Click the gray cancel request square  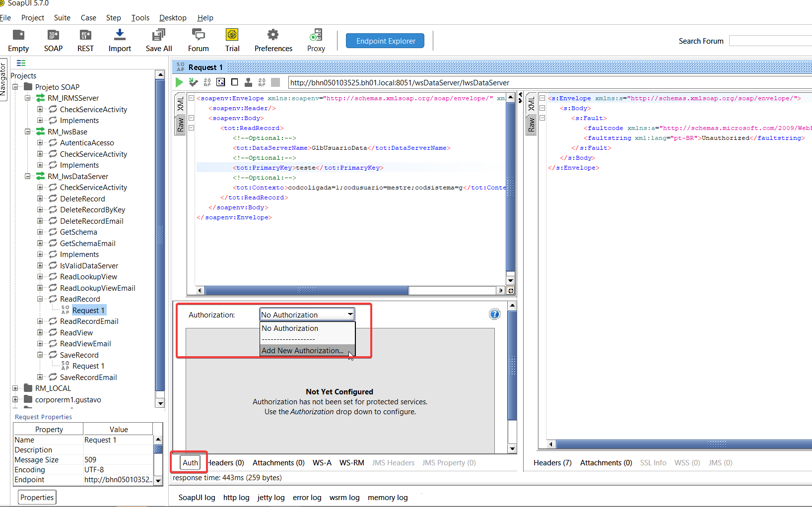point(275,82)
